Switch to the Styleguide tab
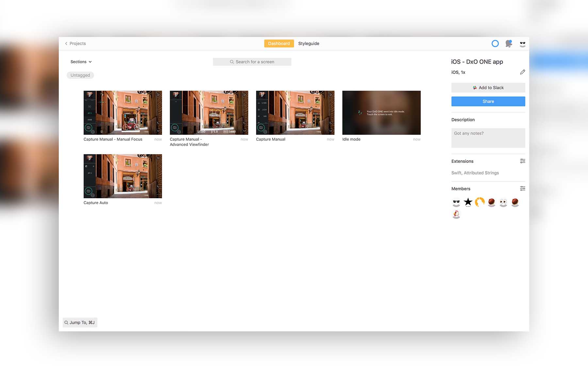Screen dimensions: 588x368 (x=308, y=44)
